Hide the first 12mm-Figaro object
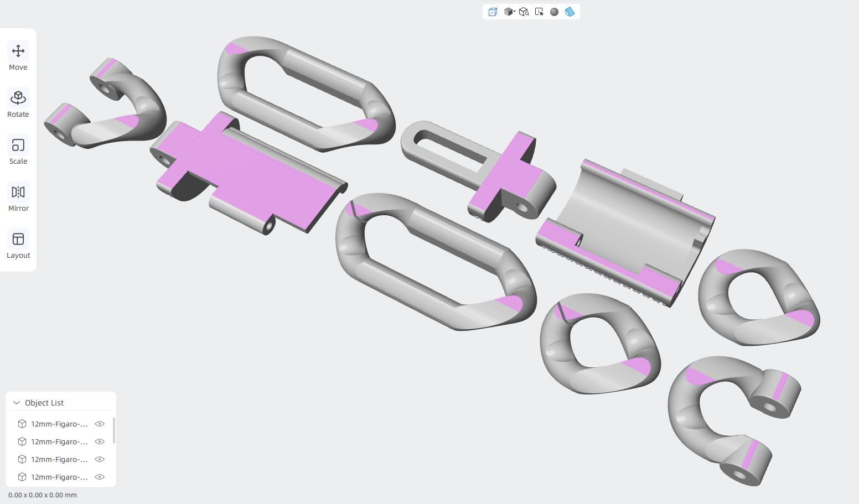 point(100,424)
